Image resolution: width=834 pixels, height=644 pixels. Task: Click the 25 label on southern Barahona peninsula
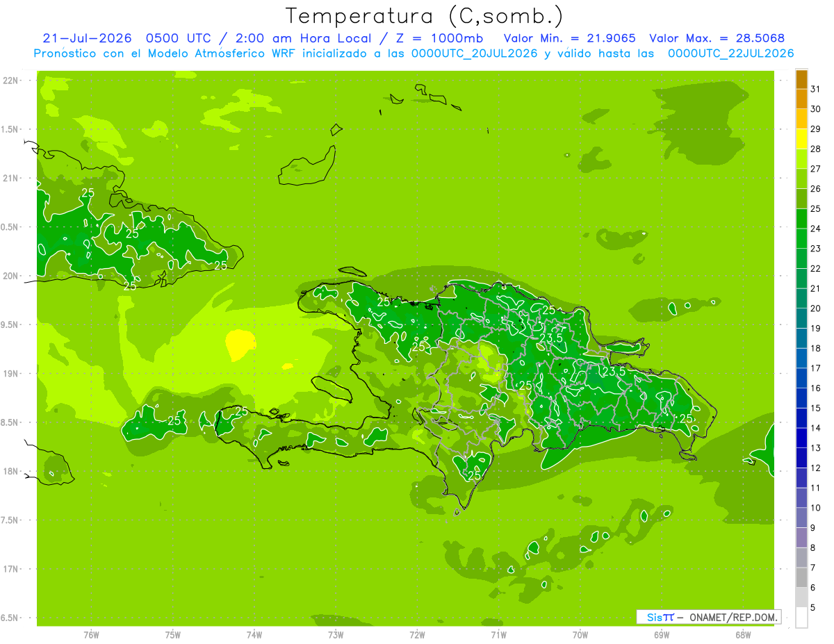(475, 476)
